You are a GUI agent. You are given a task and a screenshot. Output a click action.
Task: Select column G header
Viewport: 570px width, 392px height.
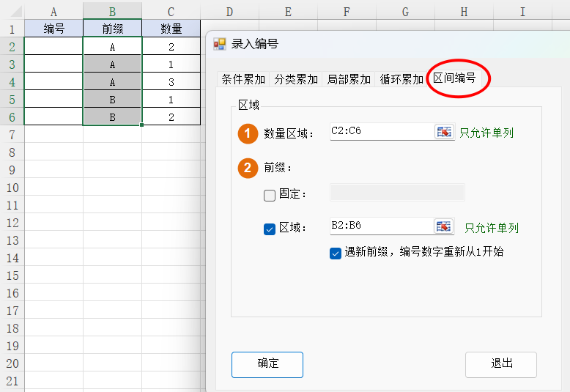click(x=405, y=12)
